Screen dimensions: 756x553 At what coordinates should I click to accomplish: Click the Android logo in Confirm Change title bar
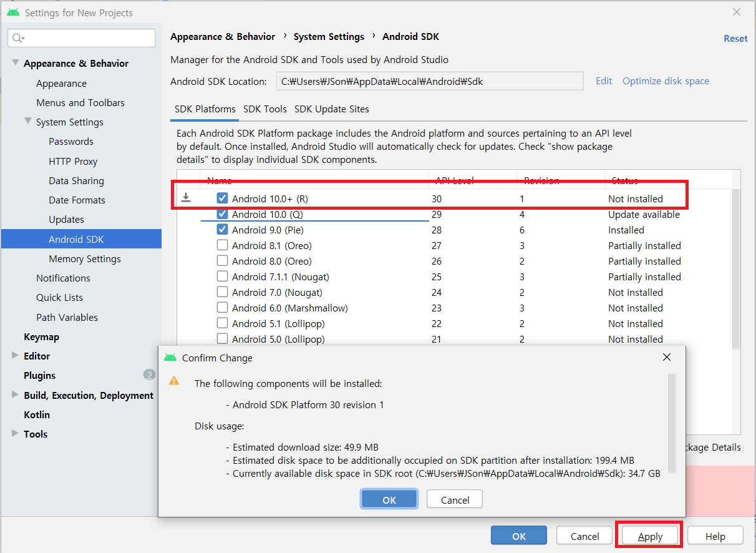pyautogui.click(x=170, y=358)
